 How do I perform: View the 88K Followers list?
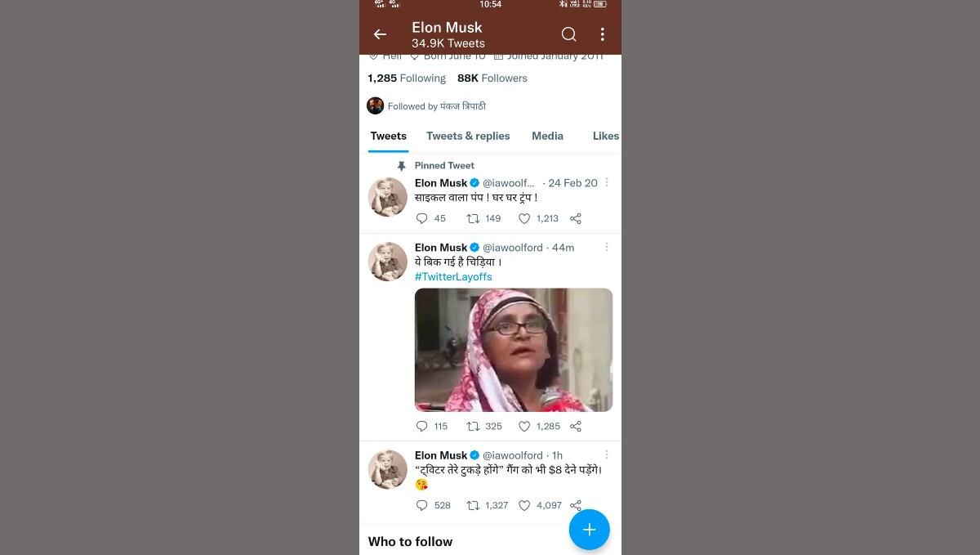pos(492,78)
